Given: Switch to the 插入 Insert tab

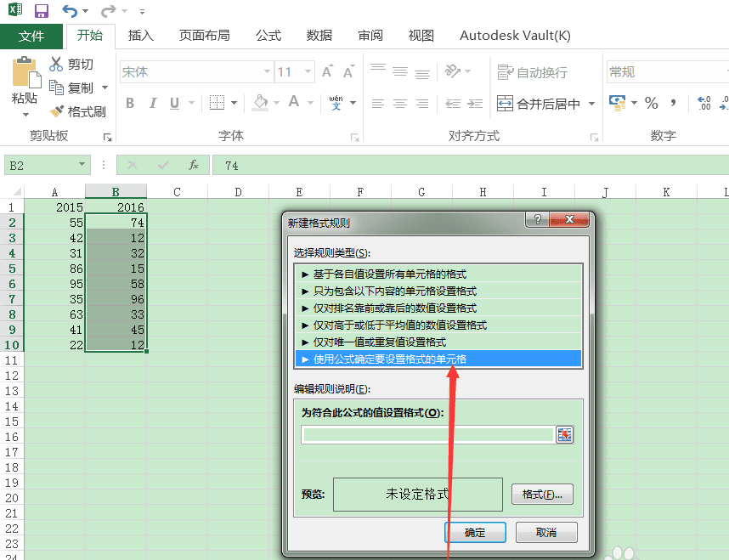Looking at the screenshot, I should coord(141,36).
